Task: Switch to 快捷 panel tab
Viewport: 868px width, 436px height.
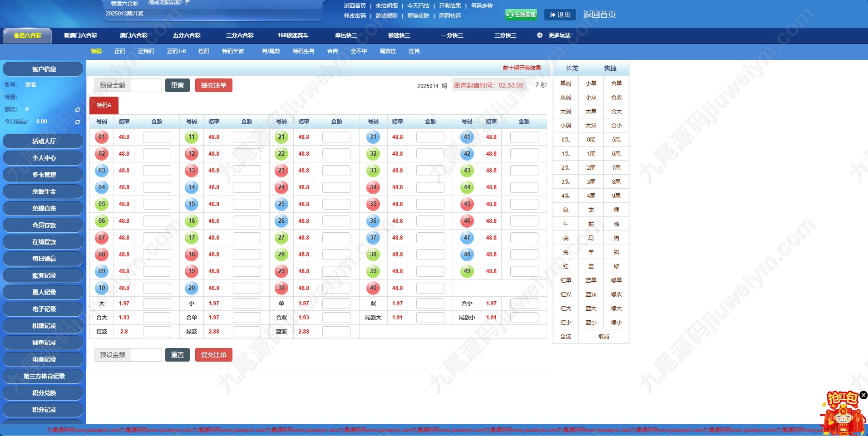Action: click(x=610, y=68)
